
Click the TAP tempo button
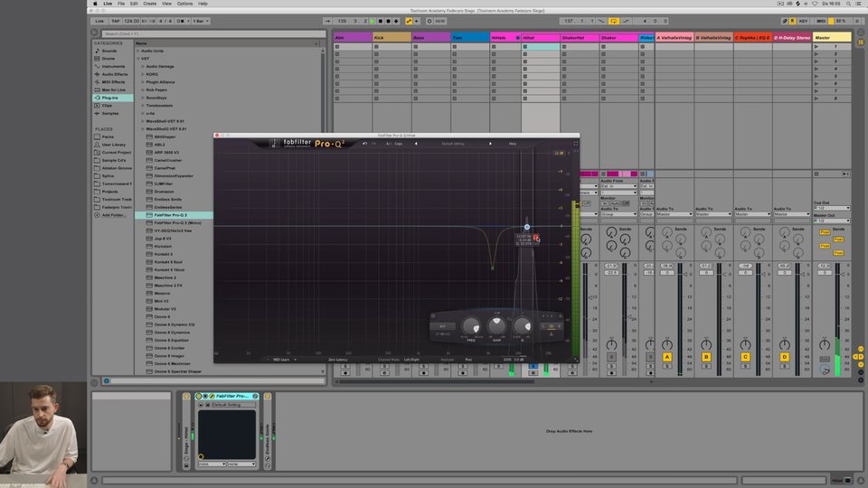115,21
